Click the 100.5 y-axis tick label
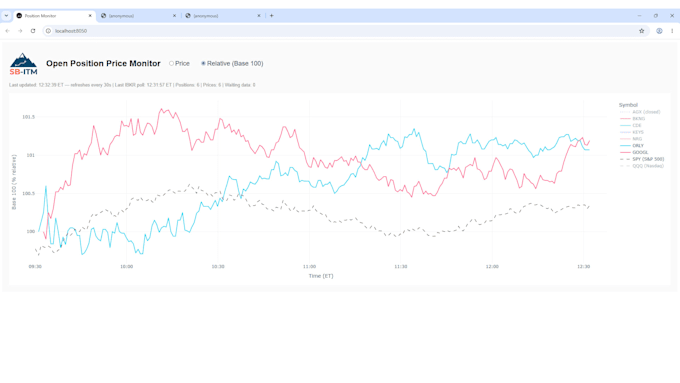The height and width of the screenshot is (383, 680). point(29,193)
